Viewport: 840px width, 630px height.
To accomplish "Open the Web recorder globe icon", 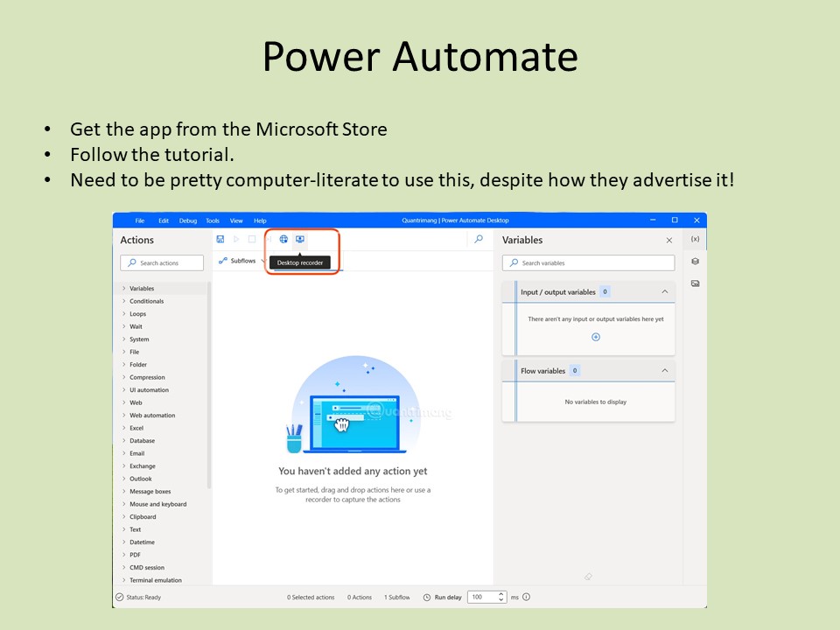I will 283,239.
